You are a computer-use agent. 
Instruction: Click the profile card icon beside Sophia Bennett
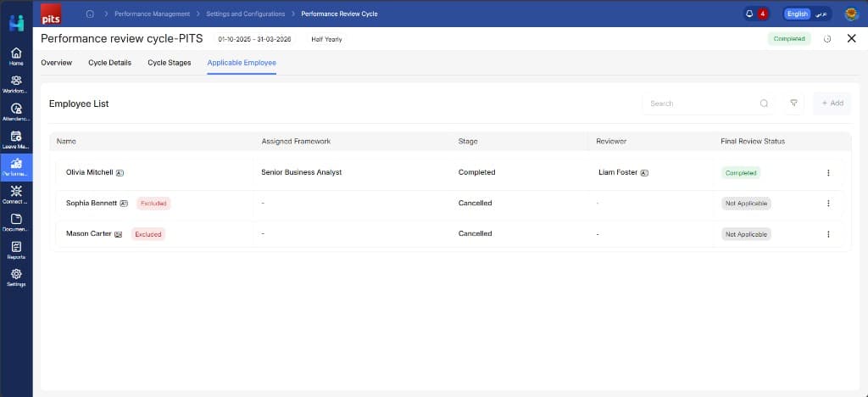(x=124, y=204)
